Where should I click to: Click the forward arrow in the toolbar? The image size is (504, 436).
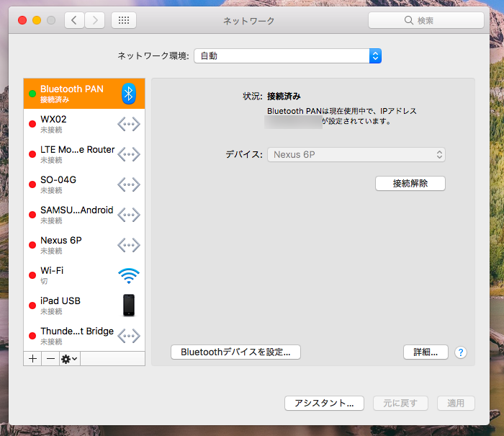pos(95,20)
